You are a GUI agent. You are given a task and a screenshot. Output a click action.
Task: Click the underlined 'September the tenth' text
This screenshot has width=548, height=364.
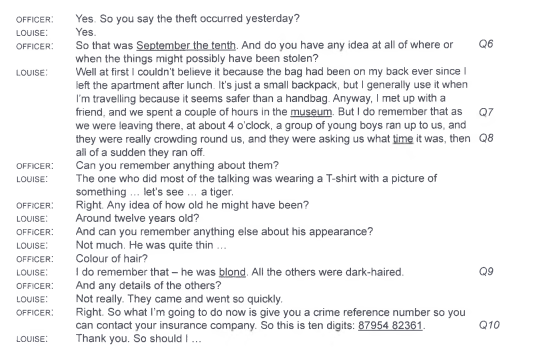(x=186, y=45)
